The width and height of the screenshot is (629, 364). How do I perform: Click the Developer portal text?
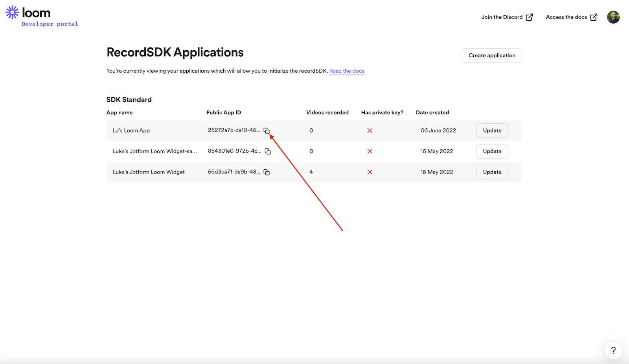[50, 24]
